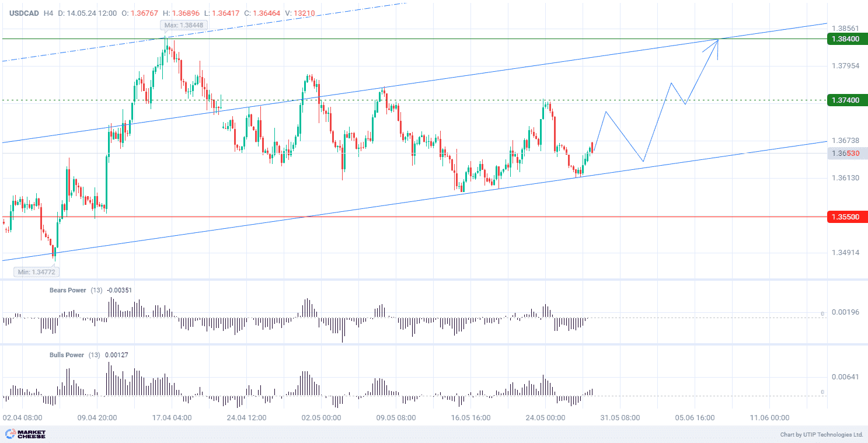Click the volume value V: 13210

coord(299,13)
